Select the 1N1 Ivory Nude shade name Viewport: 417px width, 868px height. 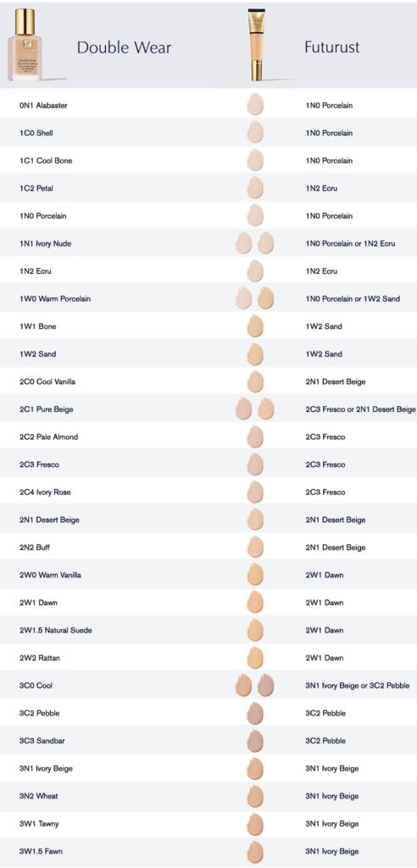click(x=45, y=243)
